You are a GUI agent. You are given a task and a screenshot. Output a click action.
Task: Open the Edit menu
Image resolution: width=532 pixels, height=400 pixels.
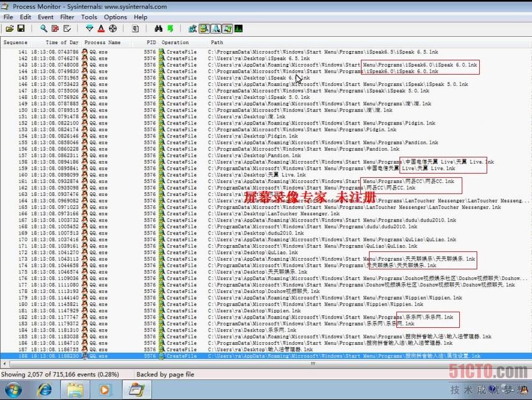point(26,17)
